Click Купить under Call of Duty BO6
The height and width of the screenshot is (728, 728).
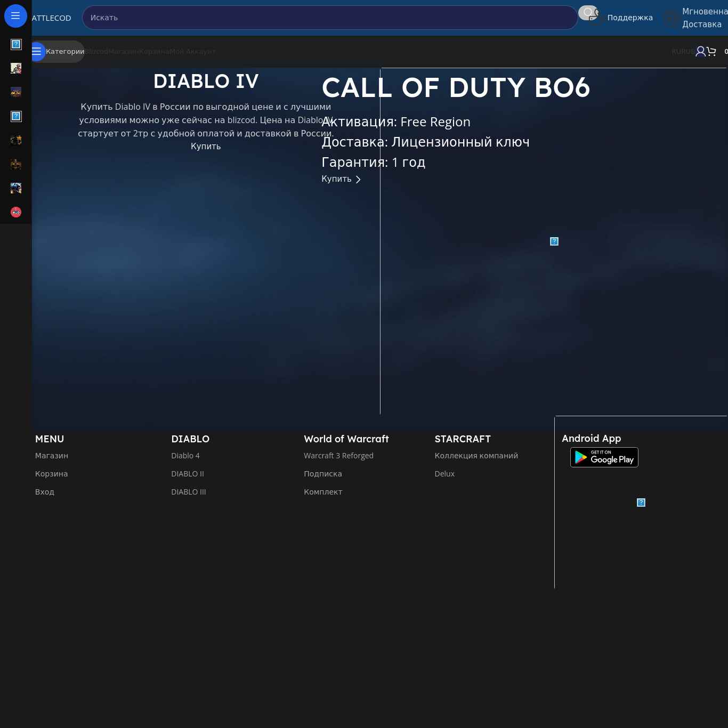coord(336,179)
